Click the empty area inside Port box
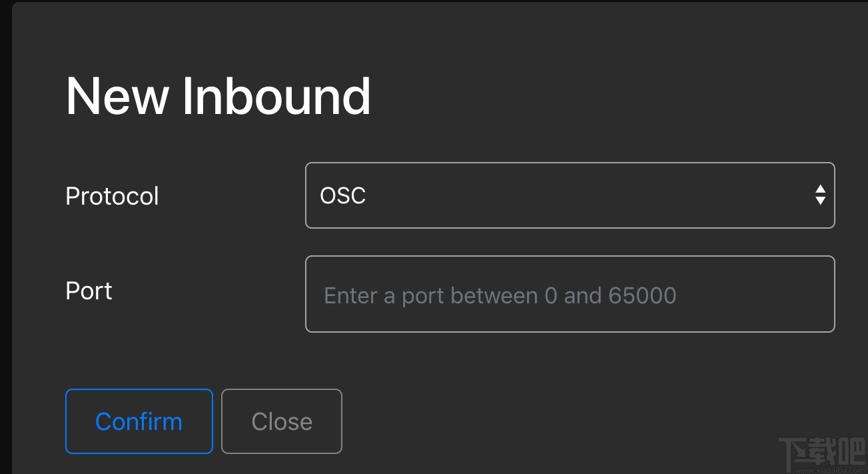 753,295
